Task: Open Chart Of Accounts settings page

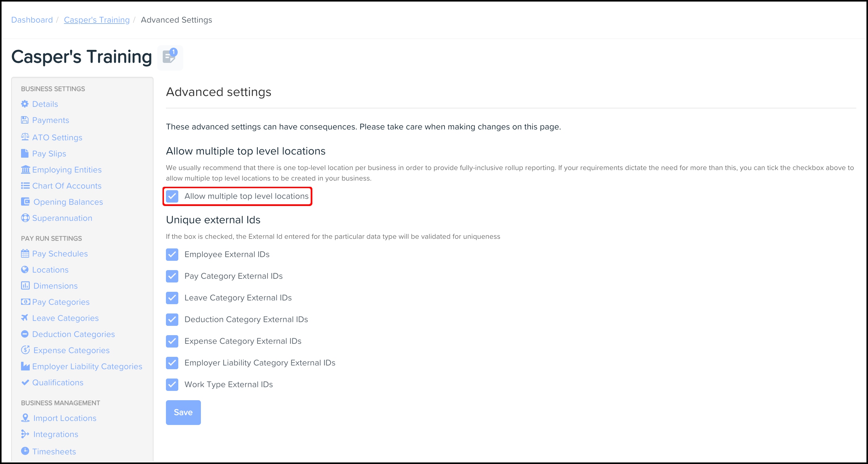Action: click(x=67, y=186)
